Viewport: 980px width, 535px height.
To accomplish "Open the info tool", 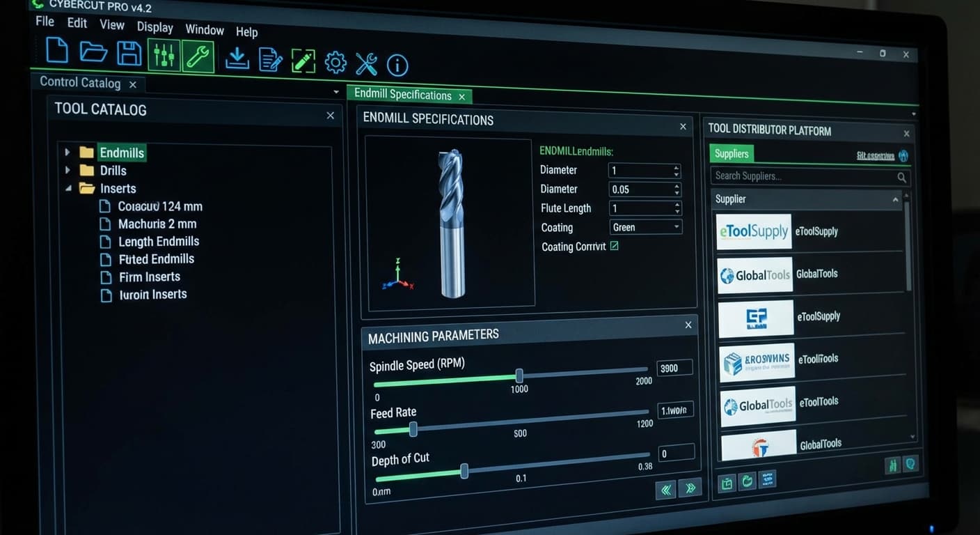I will coord(397,65).
